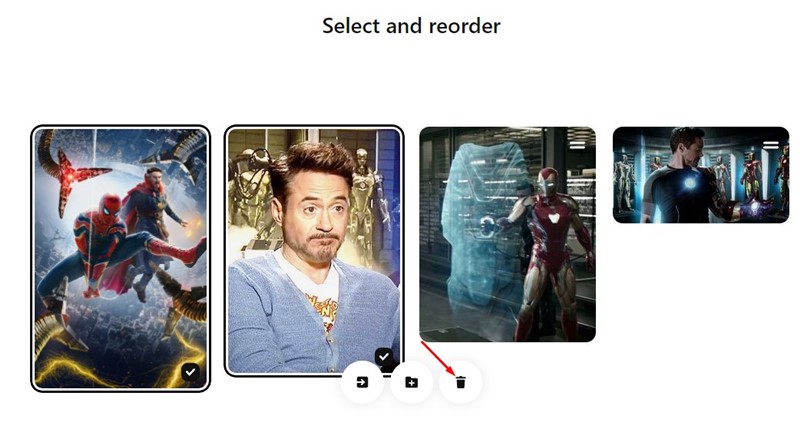Select the Iron Man hologram suit pin
Image resolution: width=800 pixels, height=425 pixels.
507,234
